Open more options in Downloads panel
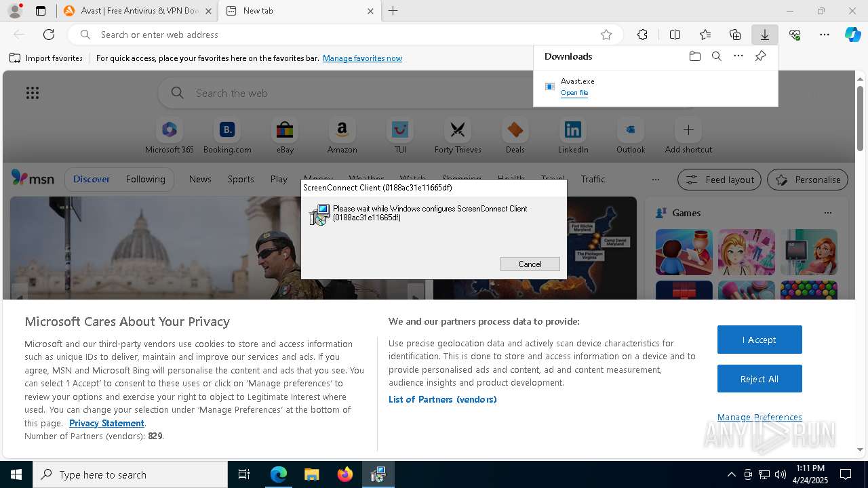Viewport: 868px width, 488px height. coord(738,56)
